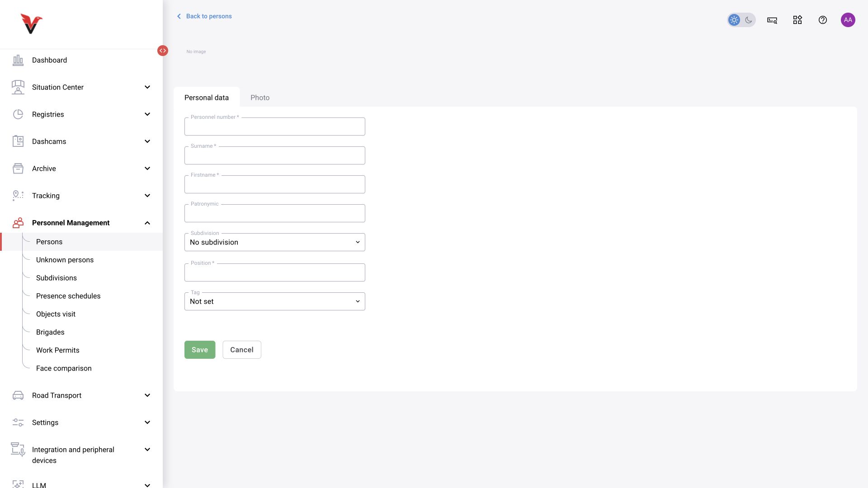Click the search monitor icon in header
This screenshot has width=868, height=488.
click(772, 20)
